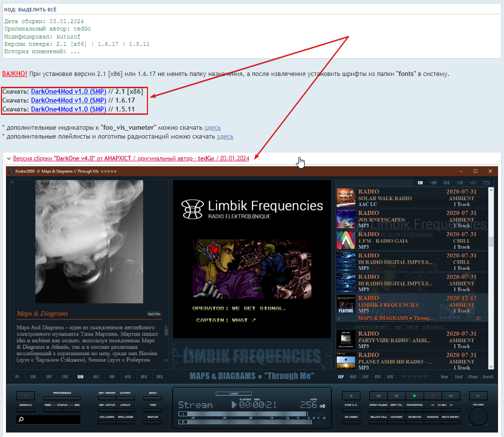Skip to previous track

click(x=379, y=396)
